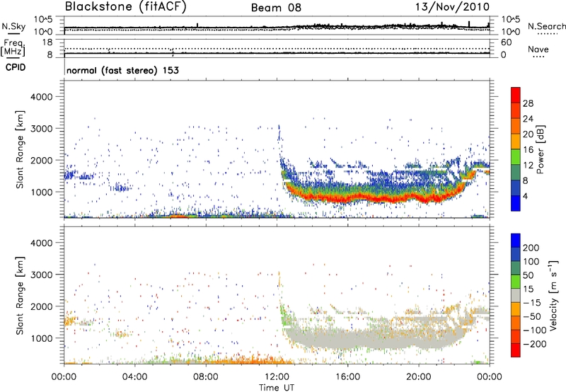Click the '4' power colorbar tick label

click(525, 196)
